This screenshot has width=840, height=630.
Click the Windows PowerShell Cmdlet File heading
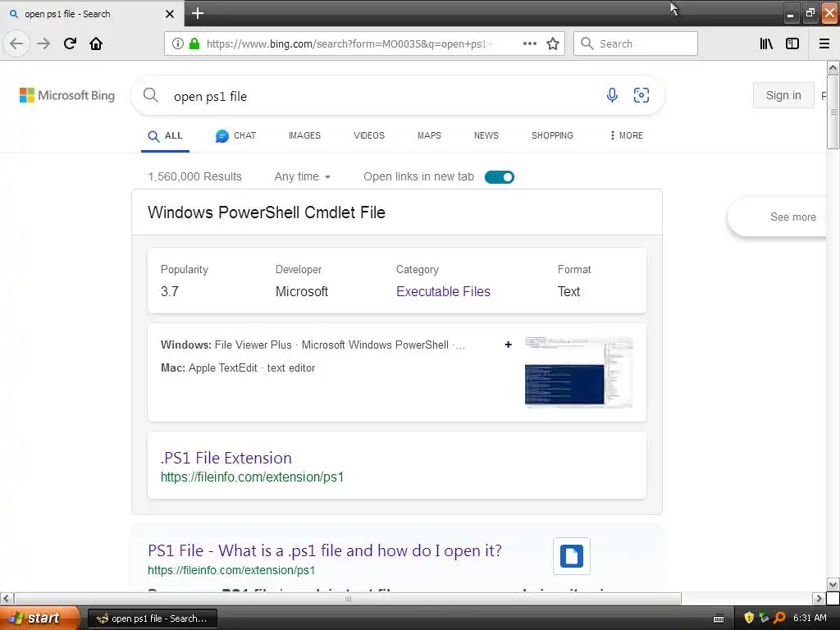coord(267,212)
